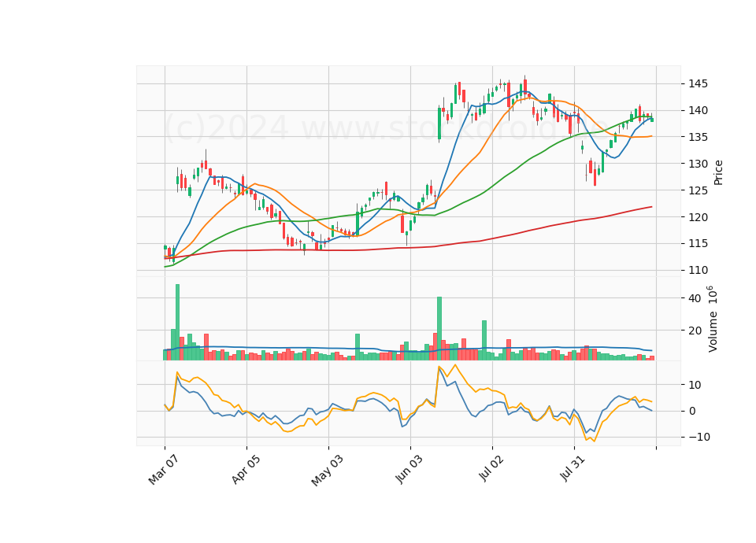The image size is (756, 543).
Task: Click the 'Apr 05' date axis label
Action: [x=246, y=469]
